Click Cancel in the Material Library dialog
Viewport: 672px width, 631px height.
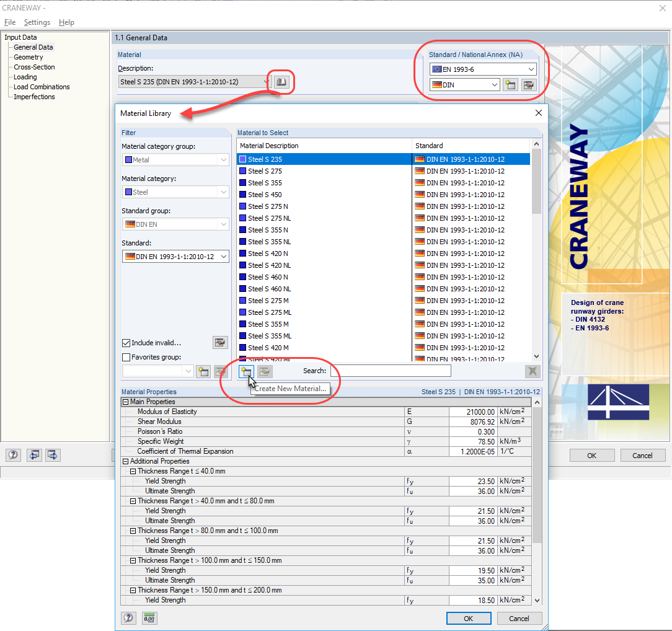519,619
